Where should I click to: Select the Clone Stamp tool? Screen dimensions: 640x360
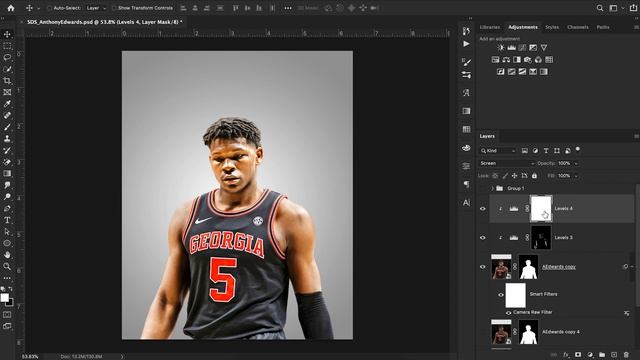pyautogui.click(x=7, y=139)
